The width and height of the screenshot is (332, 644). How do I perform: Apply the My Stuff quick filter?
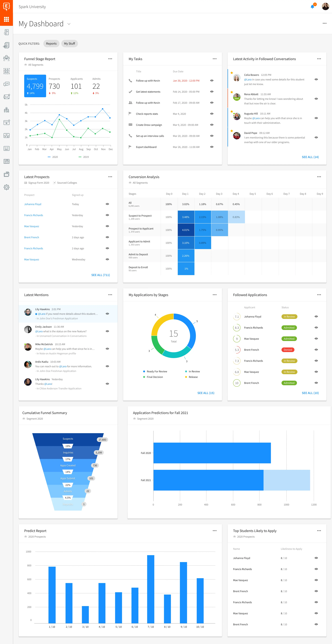pyautogui.click(x=69, y=44)
